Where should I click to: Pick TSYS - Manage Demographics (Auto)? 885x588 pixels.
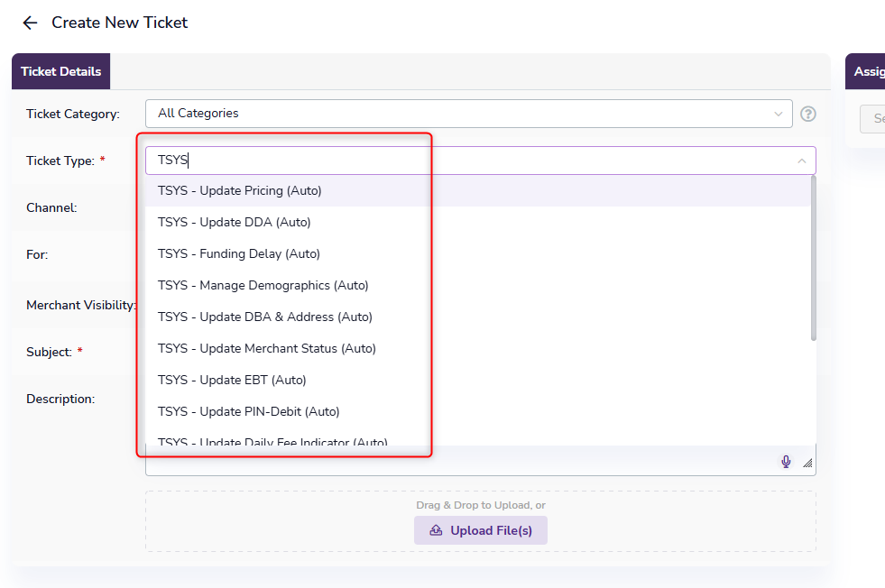(x=263, y=285)
